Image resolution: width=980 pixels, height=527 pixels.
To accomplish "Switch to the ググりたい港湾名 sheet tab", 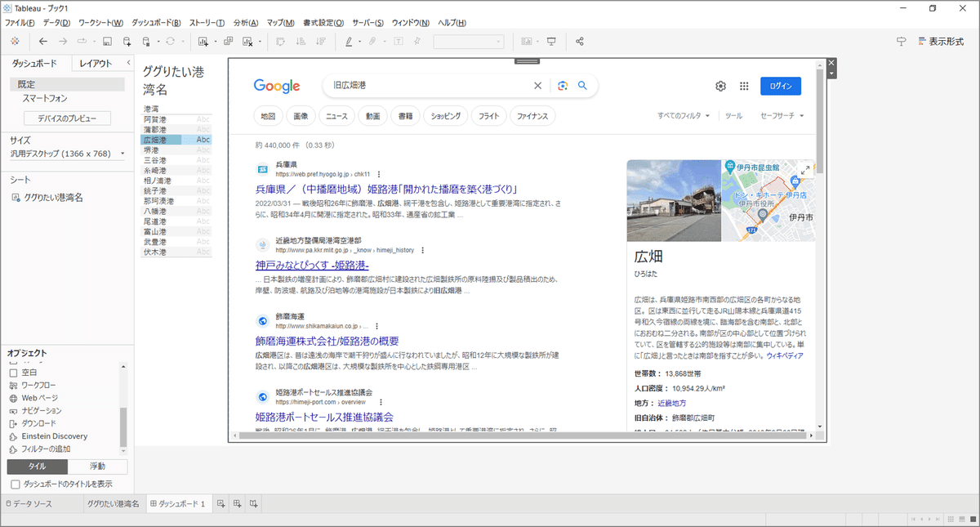I will [113, 503].
